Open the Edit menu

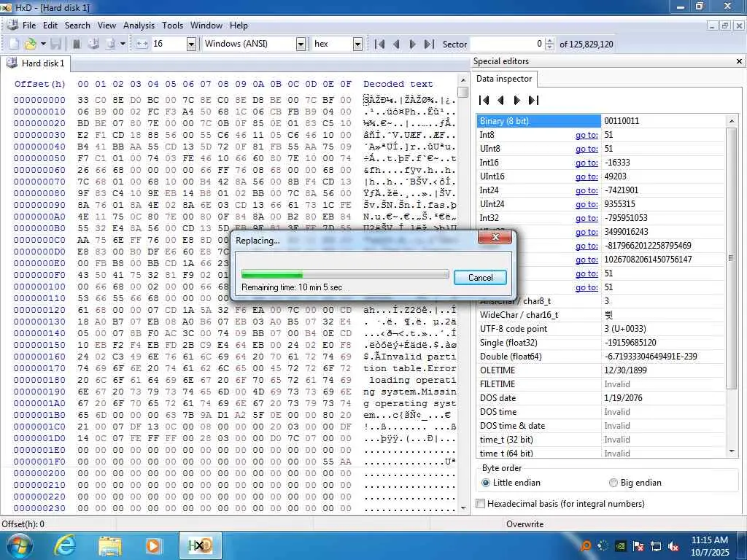50,26
